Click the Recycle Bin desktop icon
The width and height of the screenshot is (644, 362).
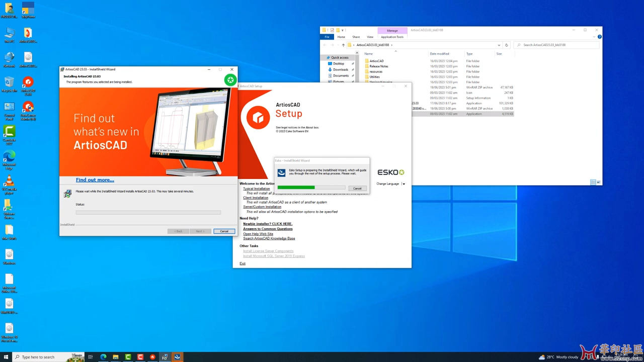pyautogui.click(x=9, y=83)
